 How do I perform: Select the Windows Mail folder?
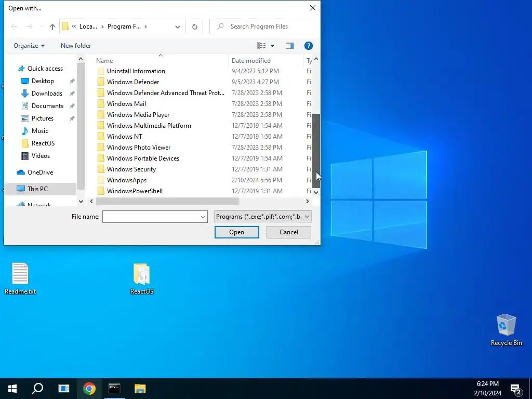126,104
